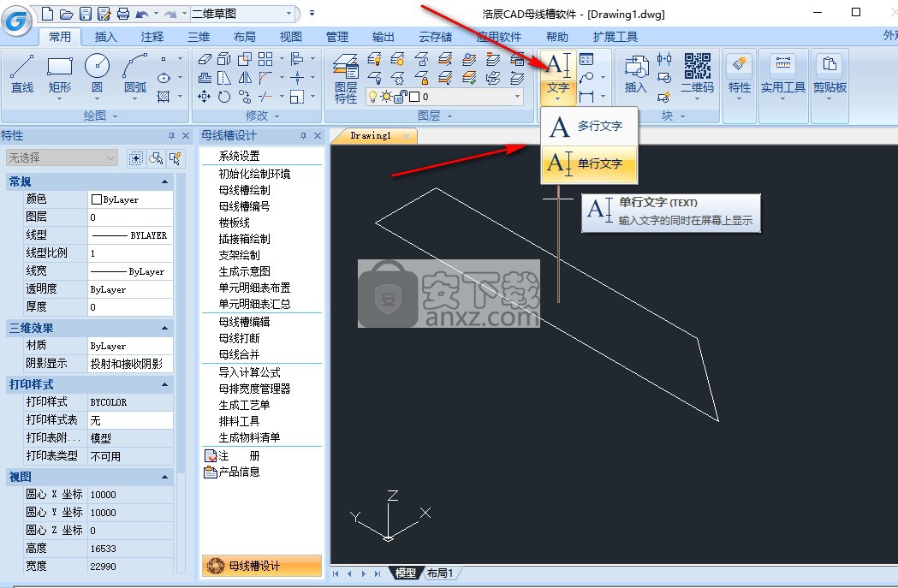Click the open folder icon in quick toolbar

pyautogui.click(x=67, y=13)
